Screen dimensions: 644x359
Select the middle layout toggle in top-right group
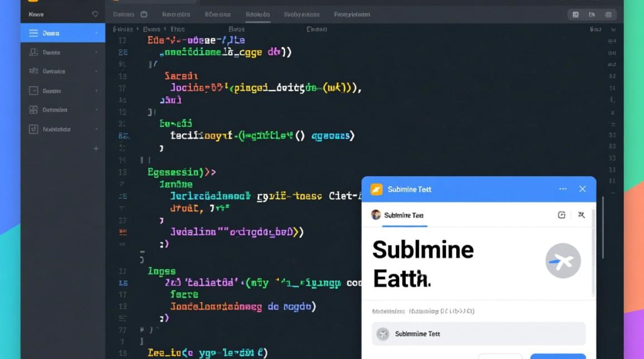[x=592, y=15]
